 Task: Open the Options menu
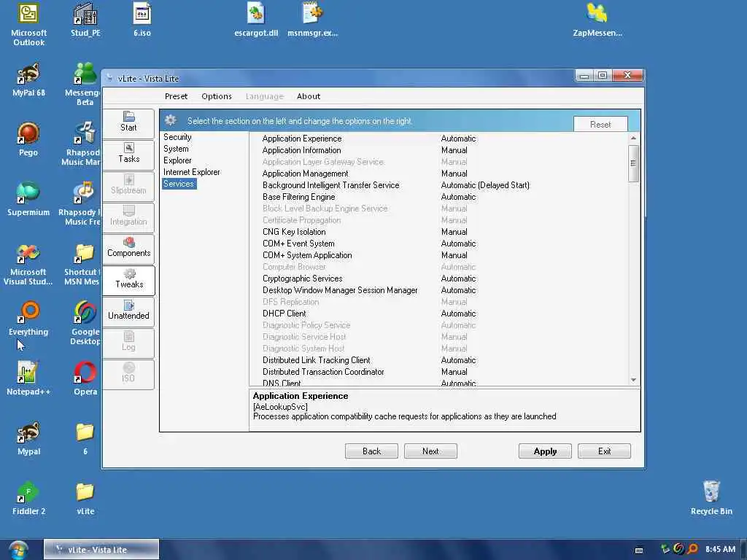[216, 96]
